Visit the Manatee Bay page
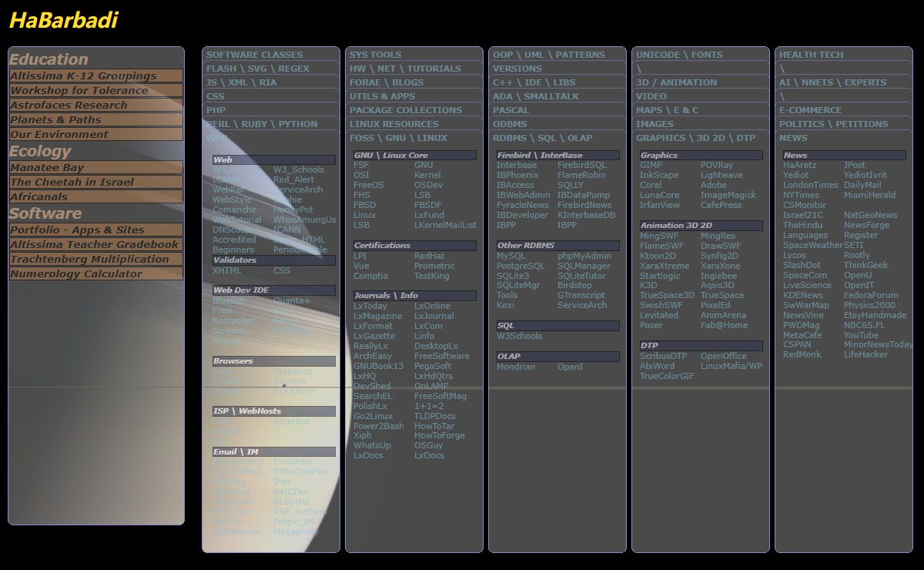 tap(96, 167)
